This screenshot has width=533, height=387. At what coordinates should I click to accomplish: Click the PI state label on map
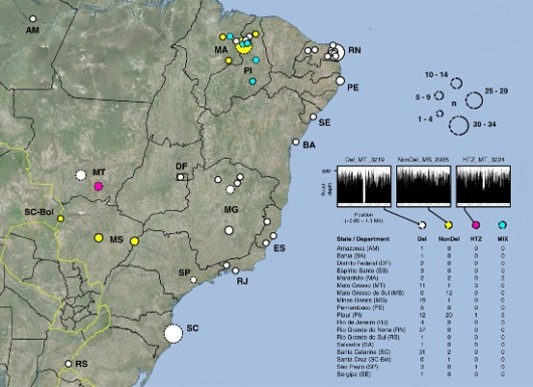[x=248, y=71]
